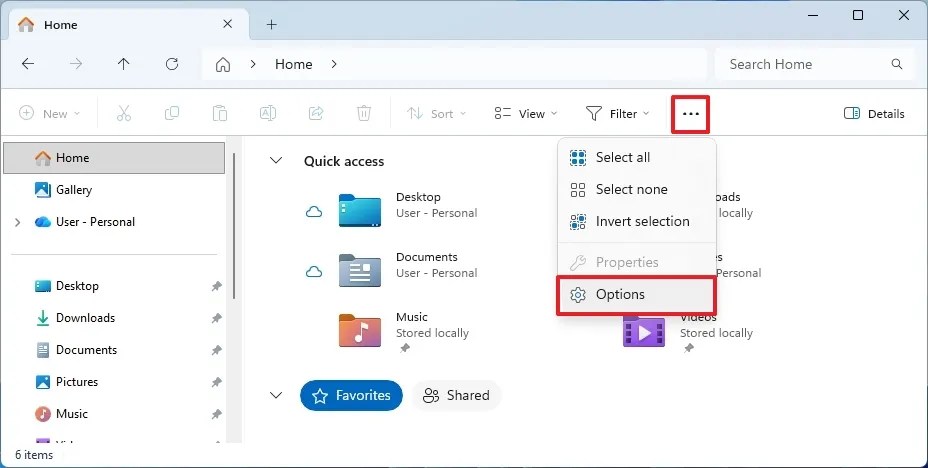The height and width of the screenshot is (468, 928).
Task: Open the Filter dropdown
Action: pos(617,114)
